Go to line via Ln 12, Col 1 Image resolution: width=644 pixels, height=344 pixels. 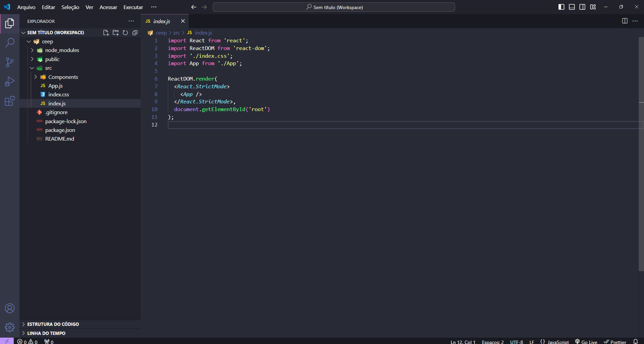[463, 342]
